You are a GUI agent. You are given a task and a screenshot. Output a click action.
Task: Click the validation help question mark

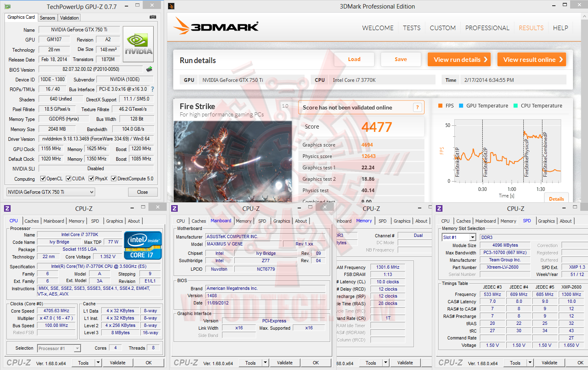(x=417, y=107)
